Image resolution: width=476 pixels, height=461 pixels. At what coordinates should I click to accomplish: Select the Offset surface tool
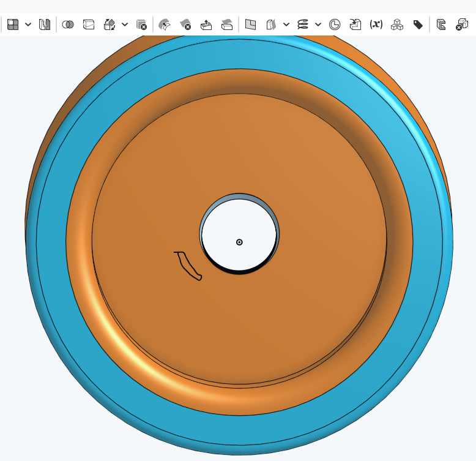[271, 24]
